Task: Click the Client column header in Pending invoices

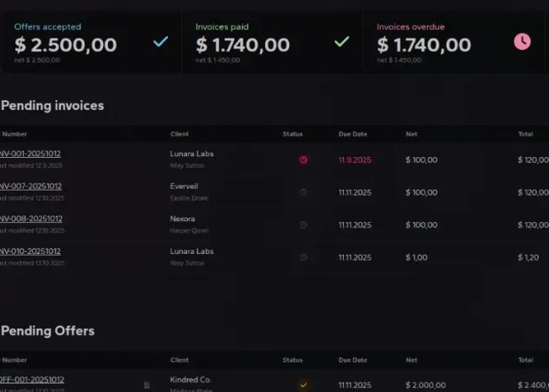Action: click(x=179, y=134)
